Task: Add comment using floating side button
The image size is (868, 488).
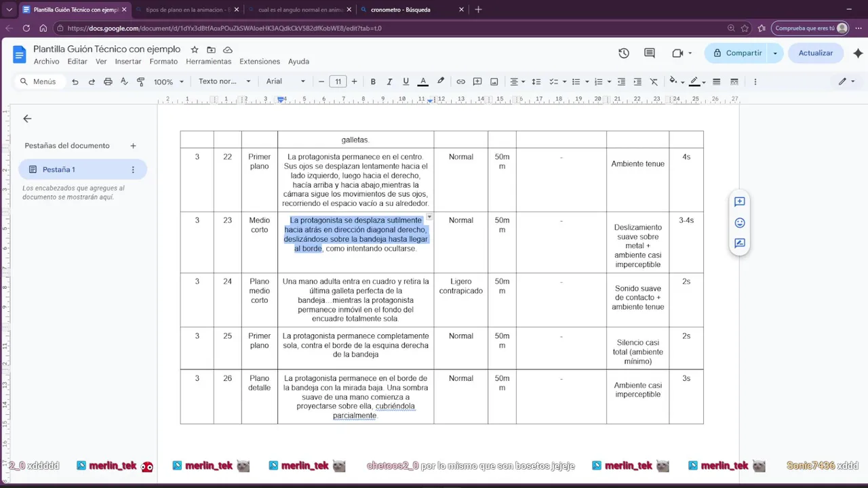Action: [x=739, y=202]
